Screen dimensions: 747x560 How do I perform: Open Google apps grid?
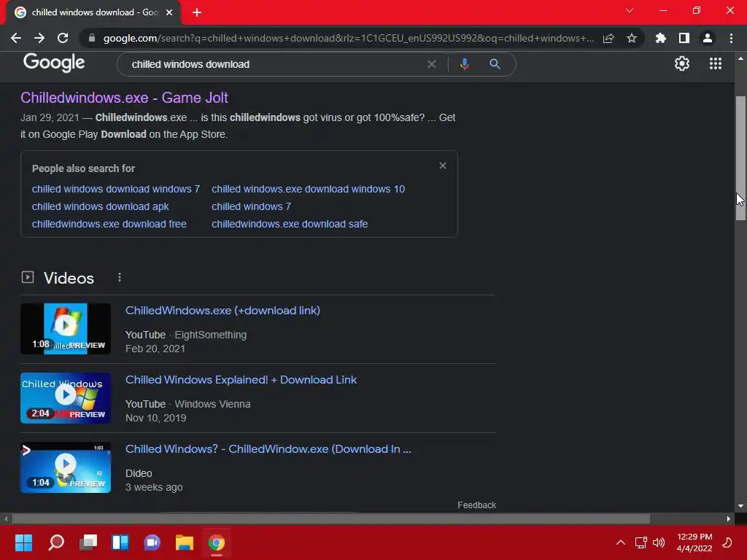(716, 63)
